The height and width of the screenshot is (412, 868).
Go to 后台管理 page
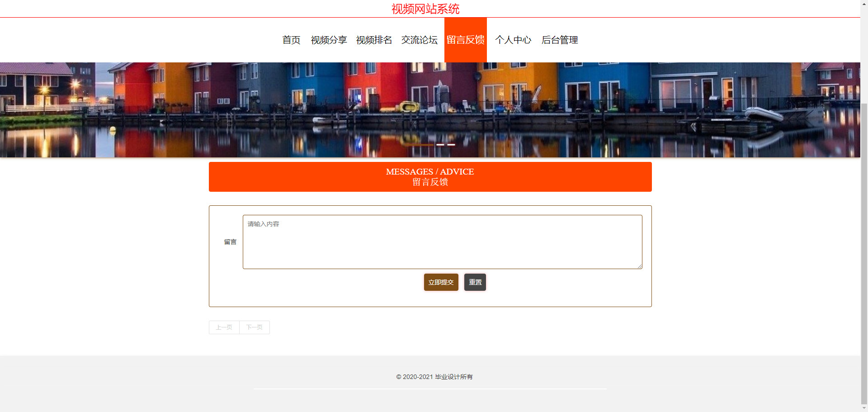[x=560, y=40]
